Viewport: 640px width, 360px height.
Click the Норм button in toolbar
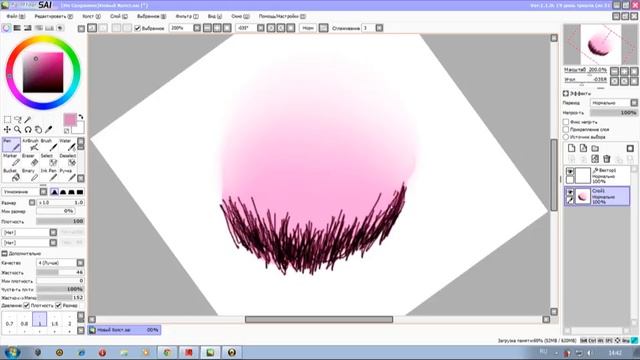tap(308, 28)
